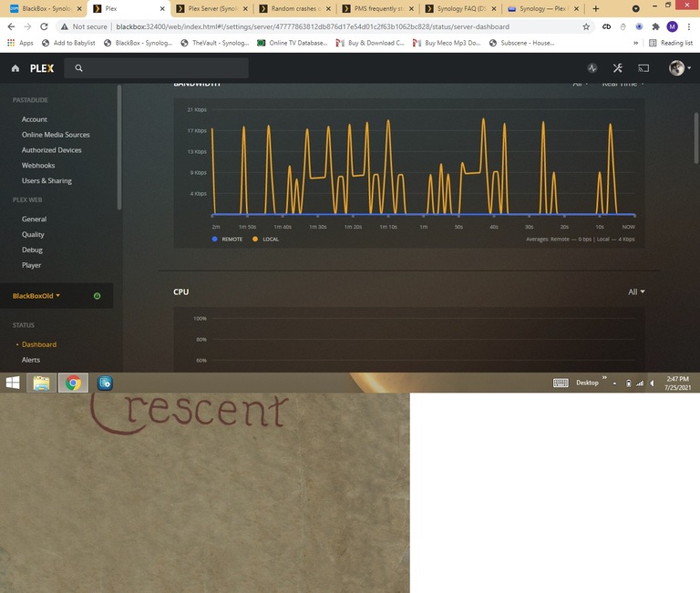Click the network signal tray icon

(640, 383)
